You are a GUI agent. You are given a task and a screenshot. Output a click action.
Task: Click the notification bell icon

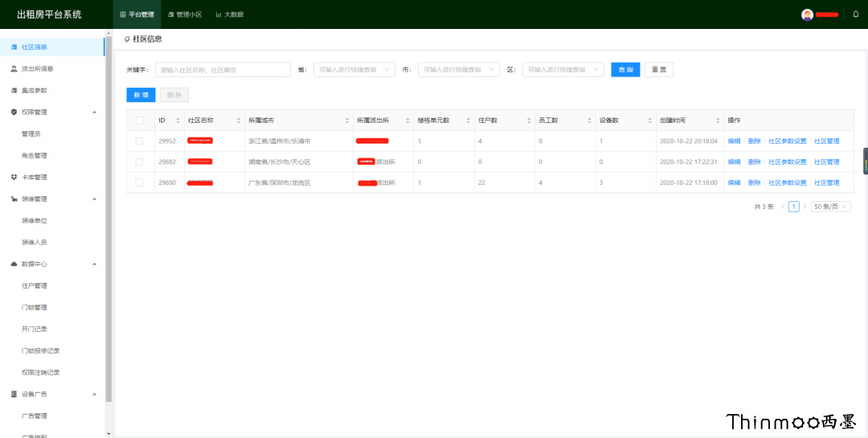click(855, 14)
